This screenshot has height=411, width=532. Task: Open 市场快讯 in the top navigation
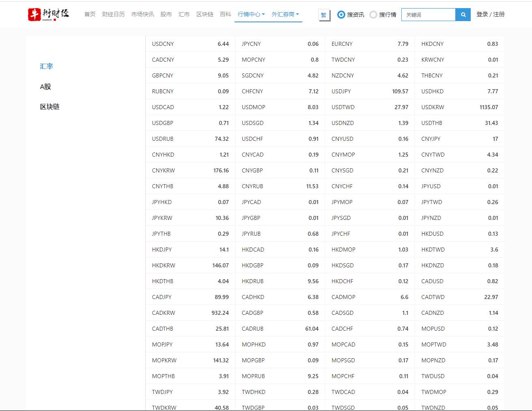(142, 14)
